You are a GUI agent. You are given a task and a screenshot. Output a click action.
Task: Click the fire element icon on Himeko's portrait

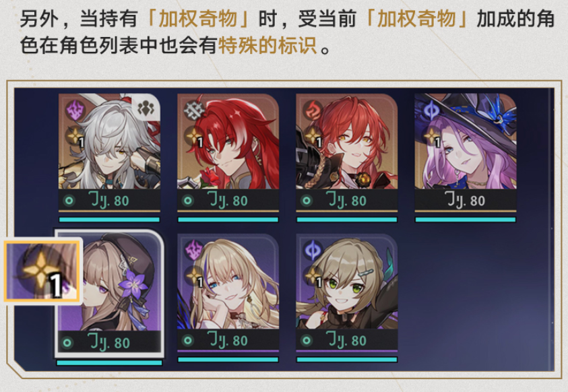coord(312,110)
